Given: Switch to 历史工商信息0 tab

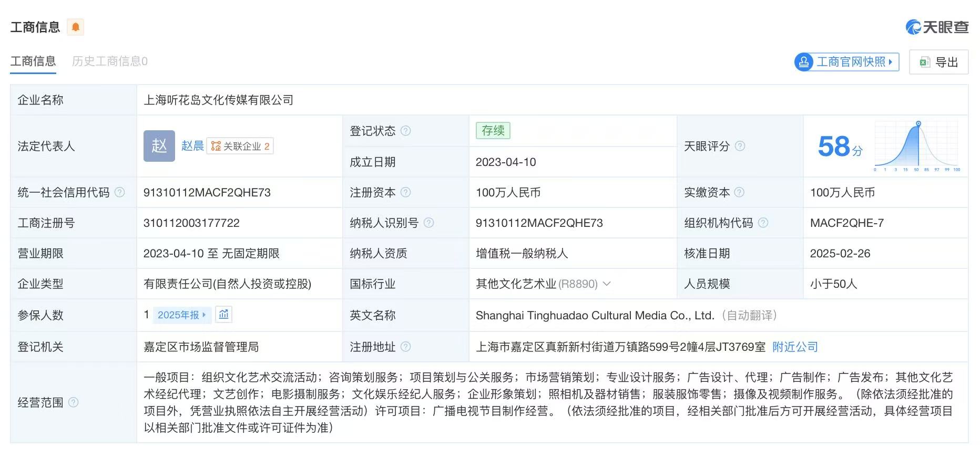Looking at the screenshot, I should click(110, 61).
